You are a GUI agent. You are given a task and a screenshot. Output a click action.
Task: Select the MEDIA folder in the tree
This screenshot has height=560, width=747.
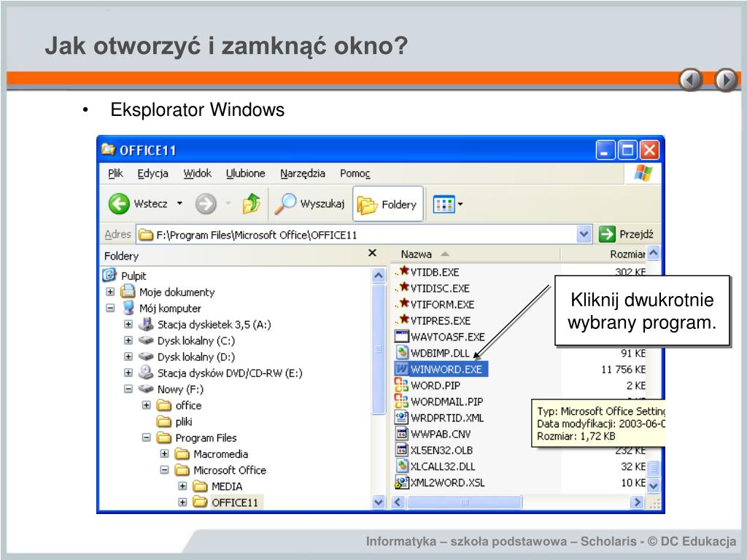click(x=218, y=486)
